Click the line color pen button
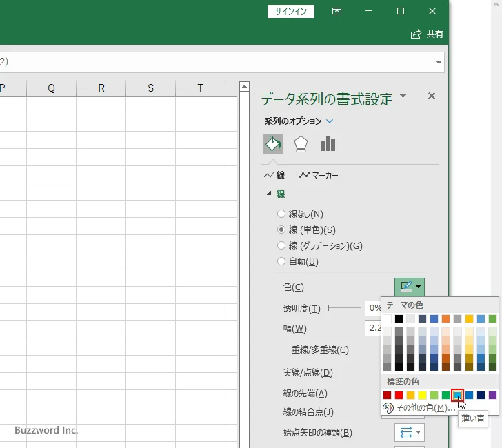502x448 pixels. click(x=406, y=287)
